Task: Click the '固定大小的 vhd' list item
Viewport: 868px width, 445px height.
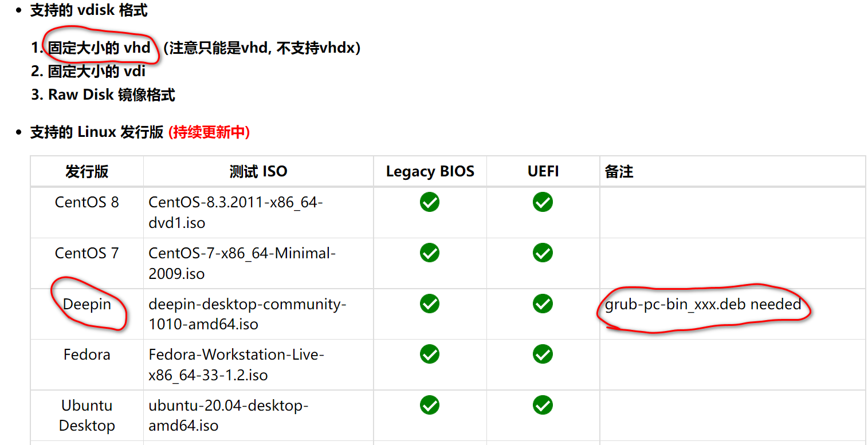Action: (99, 48)
